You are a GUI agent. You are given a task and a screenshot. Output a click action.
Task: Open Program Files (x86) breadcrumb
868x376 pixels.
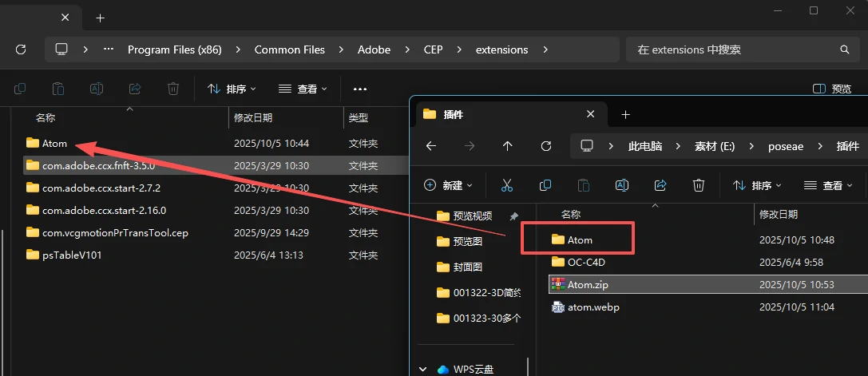tap(174, 49)
